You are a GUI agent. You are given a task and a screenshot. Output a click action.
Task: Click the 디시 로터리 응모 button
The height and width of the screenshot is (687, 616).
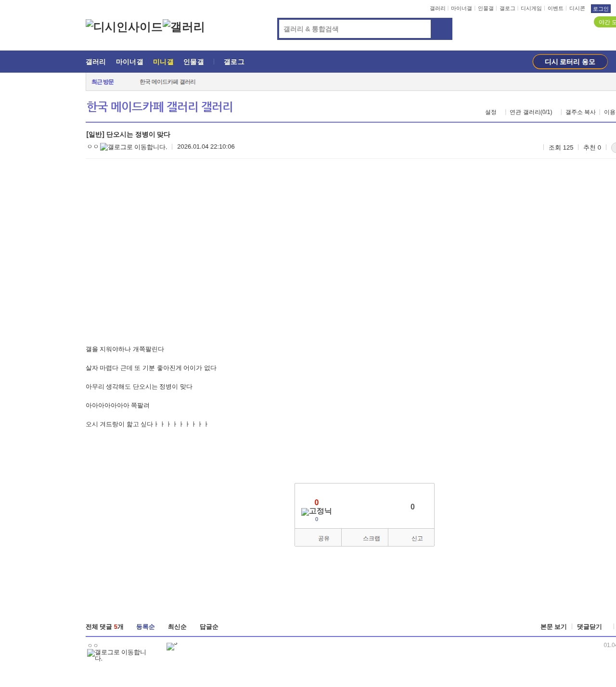(x=570, y=62)
